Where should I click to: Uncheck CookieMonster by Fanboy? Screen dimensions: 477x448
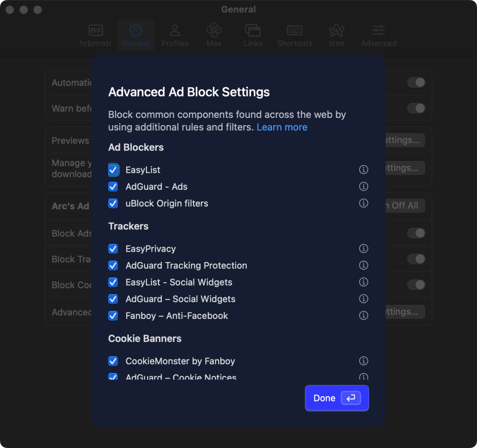pyautogui.click(x=113, y=361)
